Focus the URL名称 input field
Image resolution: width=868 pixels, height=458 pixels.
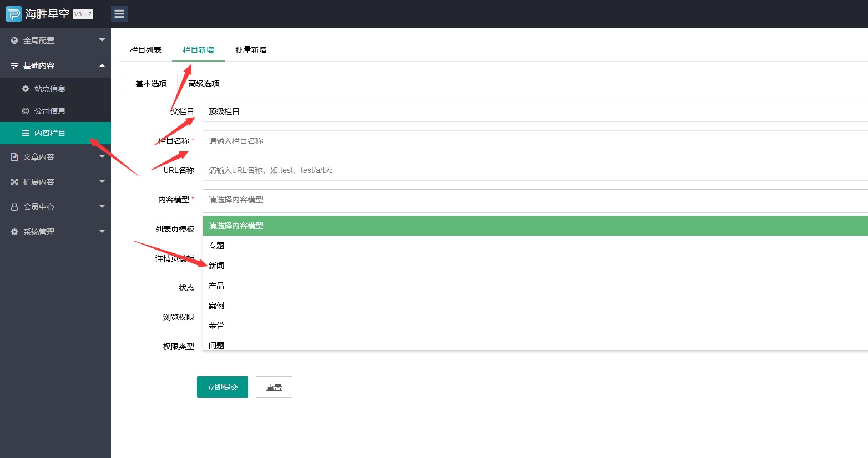coord(535,170)
